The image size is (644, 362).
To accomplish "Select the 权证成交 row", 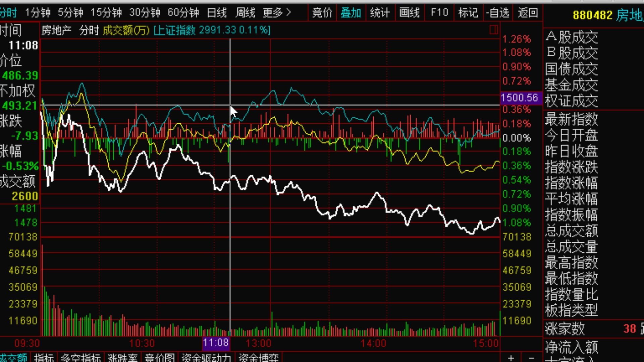I will pos(572,101).
